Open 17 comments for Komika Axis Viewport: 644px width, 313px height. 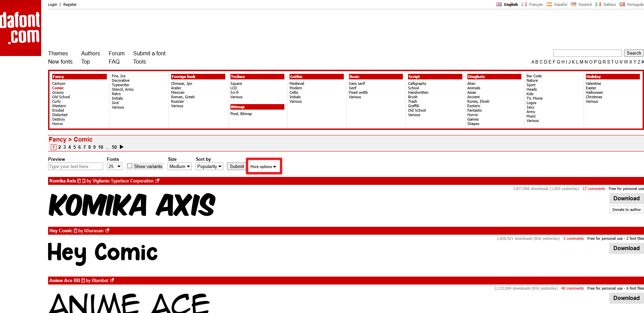[x=594, y=189]
